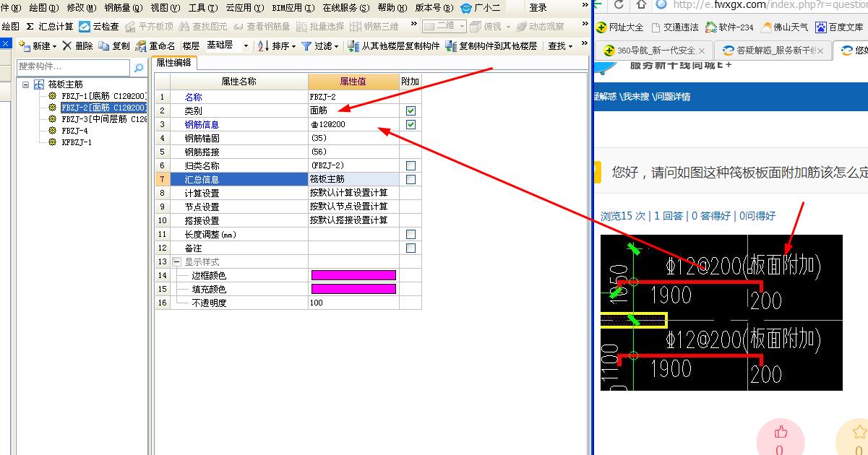868x455 pixels.
Task: Collapse the 筏板主筋 tree node
Action: pos(25,84)
